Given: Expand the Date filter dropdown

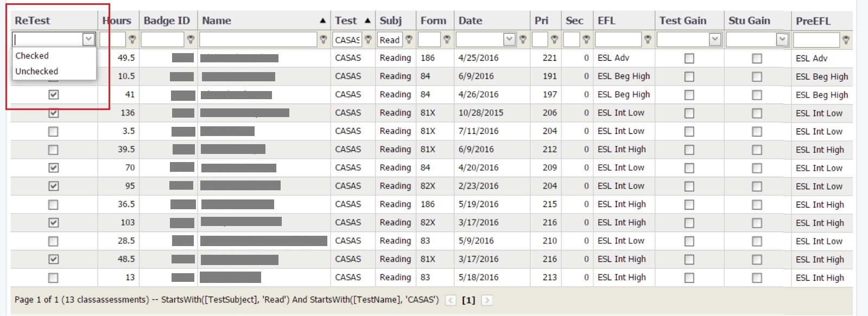Looking at the screenshot, I should pos(509,40).
